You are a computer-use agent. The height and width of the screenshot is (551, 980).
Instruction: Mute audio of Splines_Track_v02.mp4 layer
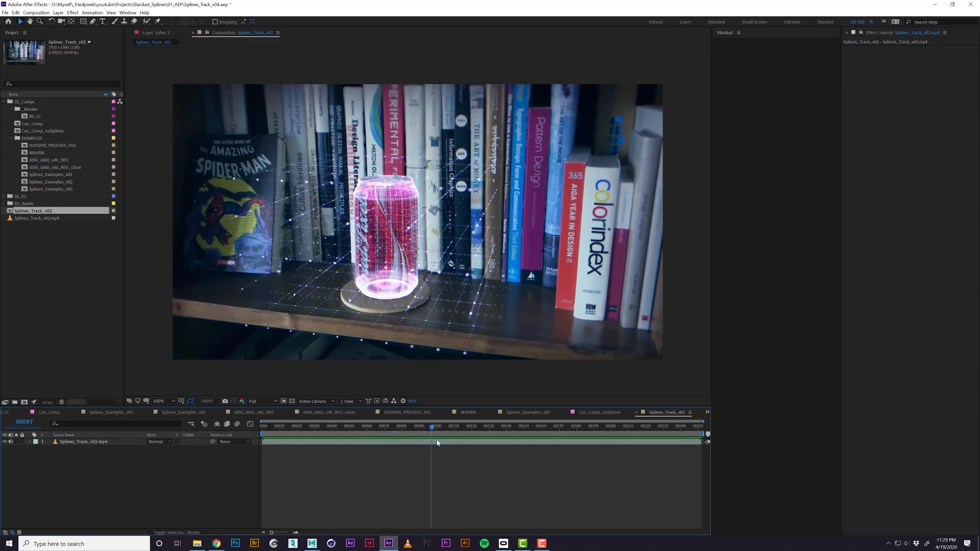click(x=11, y=442)
